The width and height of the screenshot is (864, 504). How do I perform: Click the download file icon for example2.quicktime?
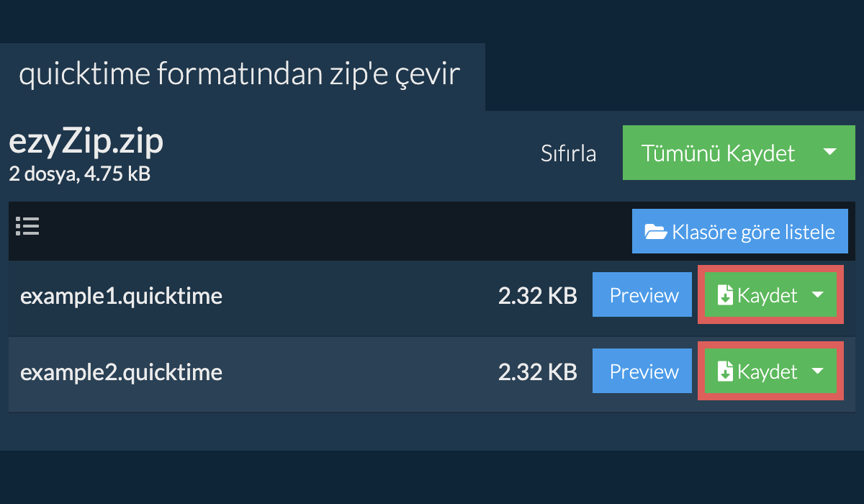(x=726, y=372)
